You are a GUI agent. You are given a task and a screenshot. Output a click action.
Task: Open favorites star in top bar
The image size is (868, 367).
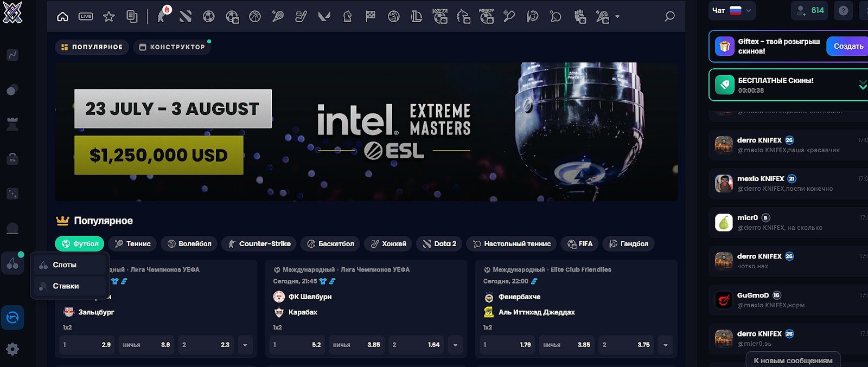[x=109, y=17]
